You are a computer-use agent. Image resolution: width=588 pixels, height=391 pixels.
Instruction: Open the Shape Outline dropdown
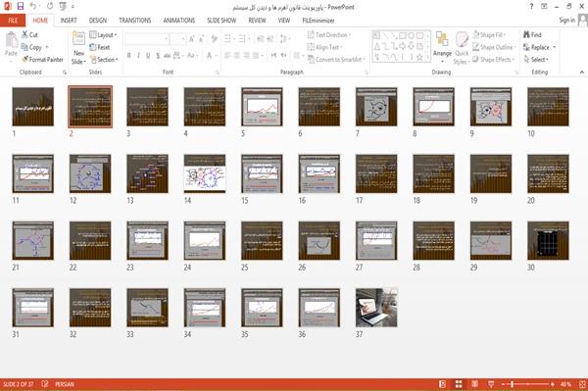(x=494, y=47)
